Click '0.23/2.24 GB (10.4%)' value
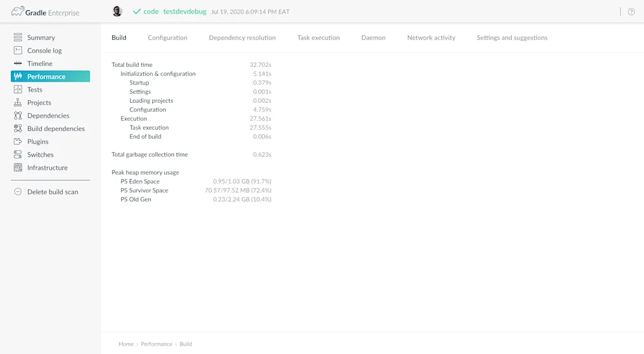 tap(242, 199)
